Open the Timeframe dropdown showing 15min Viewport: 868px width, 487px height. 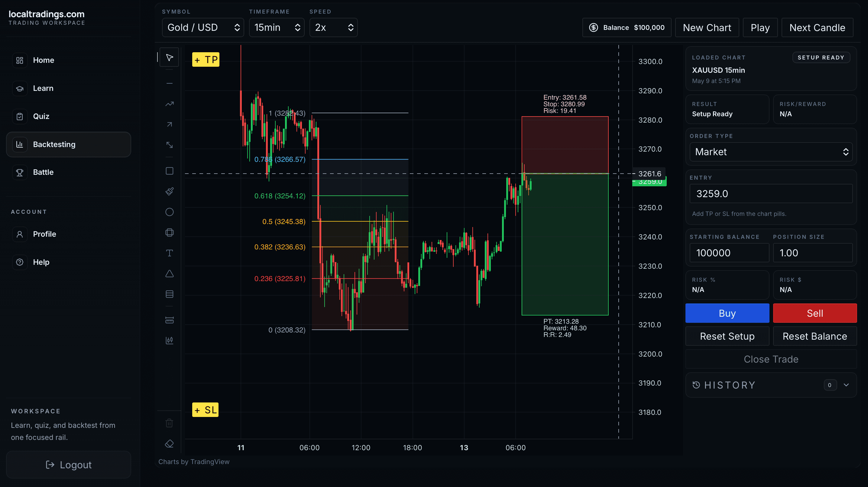(x=276, y=27)
